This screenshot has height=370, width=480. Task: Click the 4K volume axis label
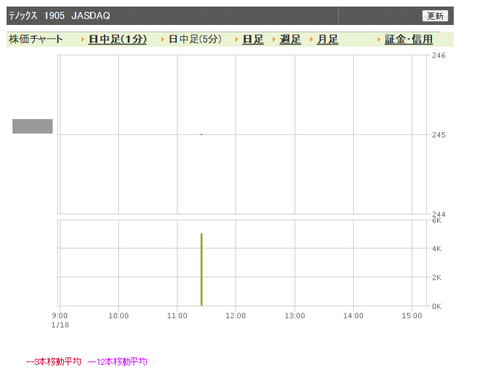[437, 249]
